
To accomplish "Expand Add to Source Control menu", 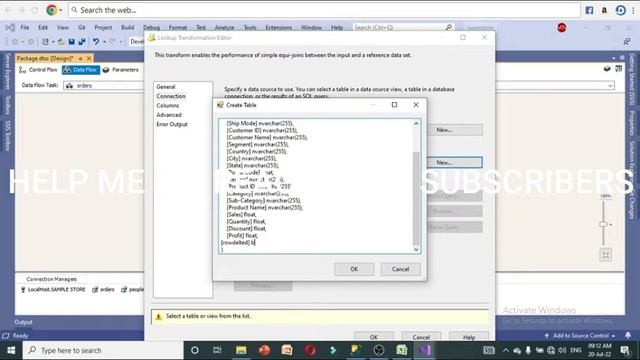I will click(x=580, y=336).
